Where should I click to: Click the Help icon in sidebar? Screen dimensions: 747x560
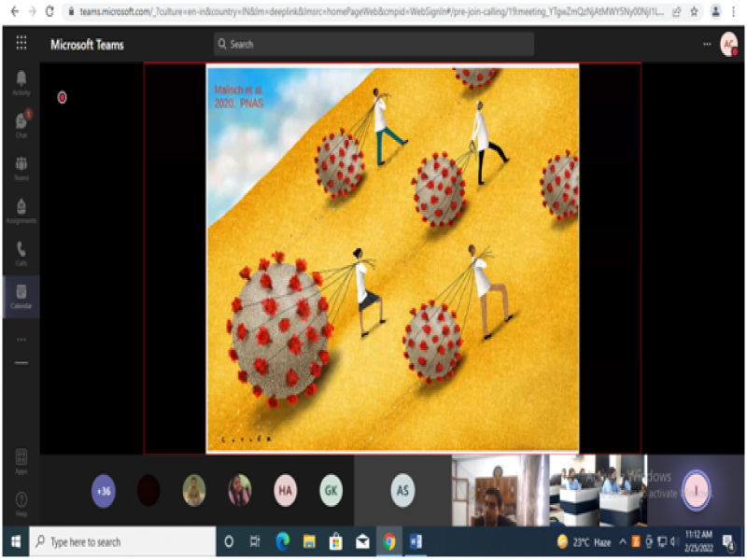pos(21,503)
